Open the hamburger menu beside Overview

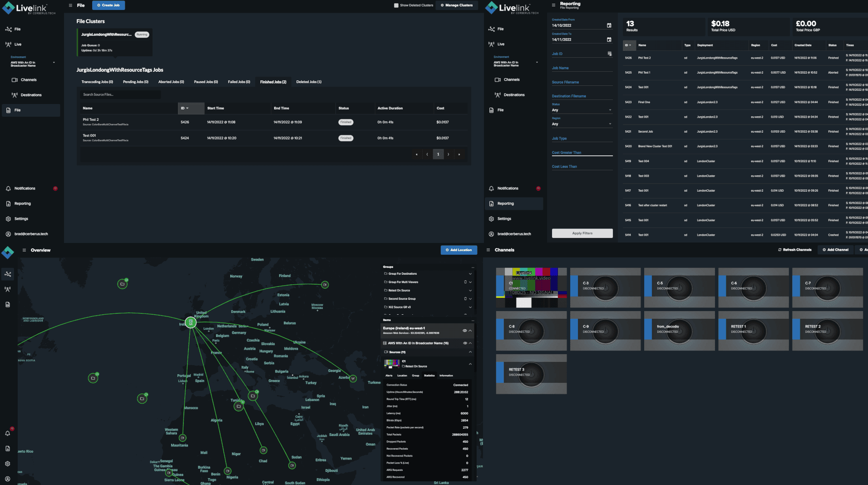click(x=24, y=250)
